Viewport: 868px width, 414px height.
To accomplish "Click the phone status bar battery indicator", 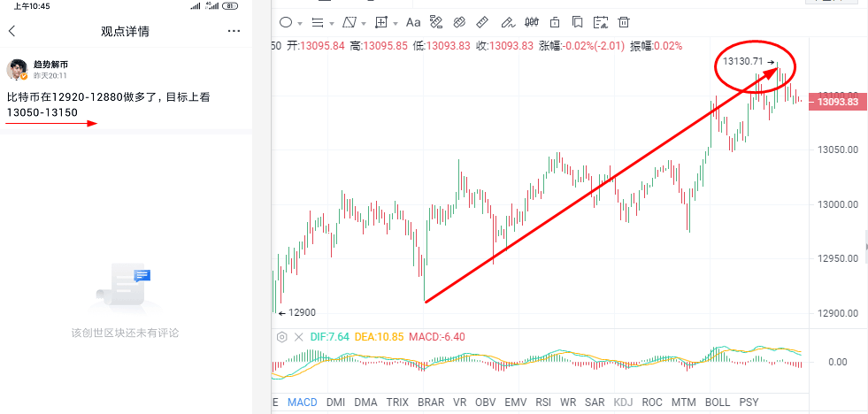I will click(231, 6).
